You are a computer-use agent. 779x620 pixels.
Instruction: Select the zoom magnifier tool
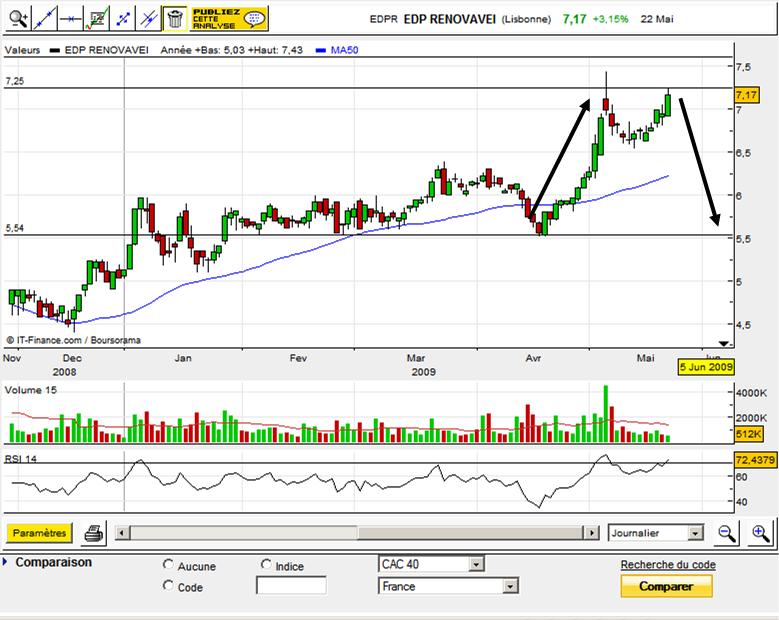(x=18, y=19)
